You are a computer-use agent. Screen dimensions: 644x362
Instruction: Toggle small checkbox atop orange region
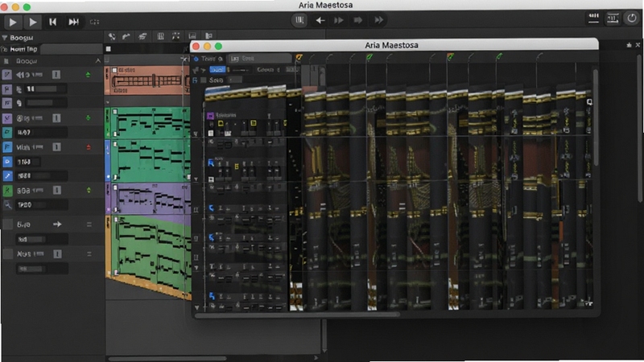(x=114, y=70)
